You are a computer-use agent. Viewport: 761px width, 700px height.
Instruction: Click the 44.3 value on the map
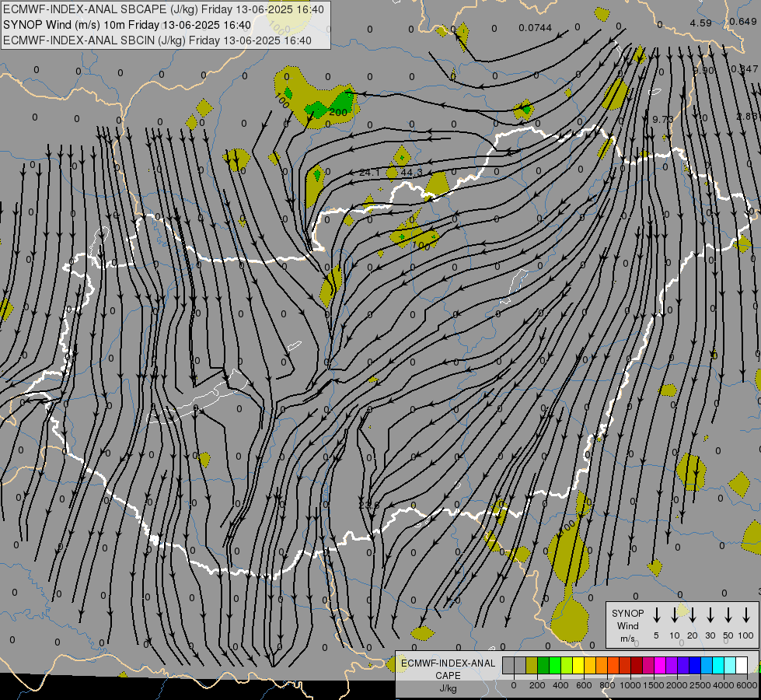coord(411,173)
